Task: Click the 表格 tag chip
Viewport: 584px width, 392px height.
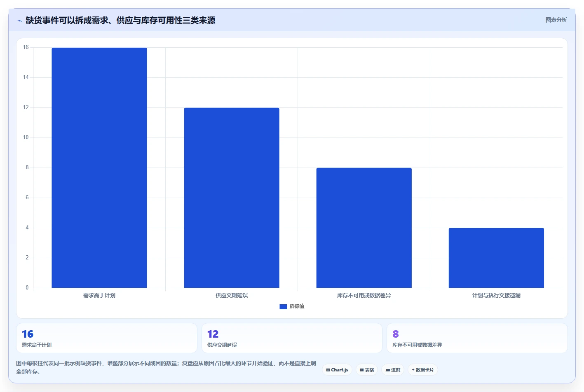Action: (x=367, y=370)
